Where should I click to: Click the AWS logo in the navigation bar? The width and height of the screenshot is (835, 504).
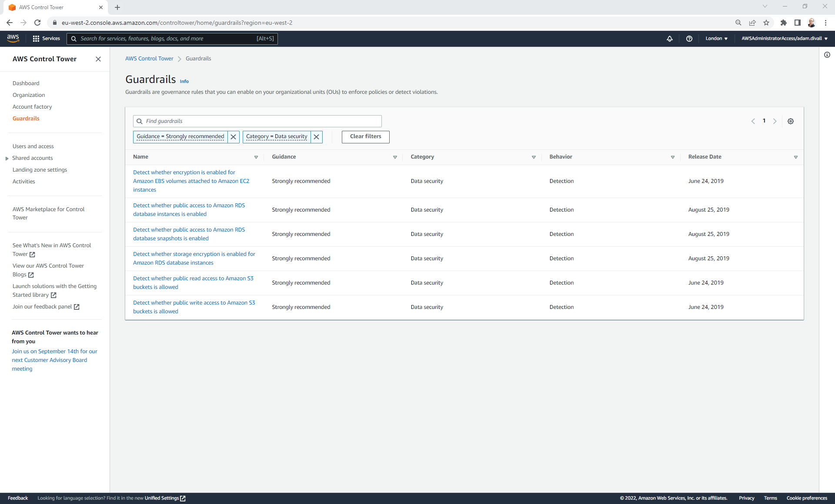coord(13,38)
